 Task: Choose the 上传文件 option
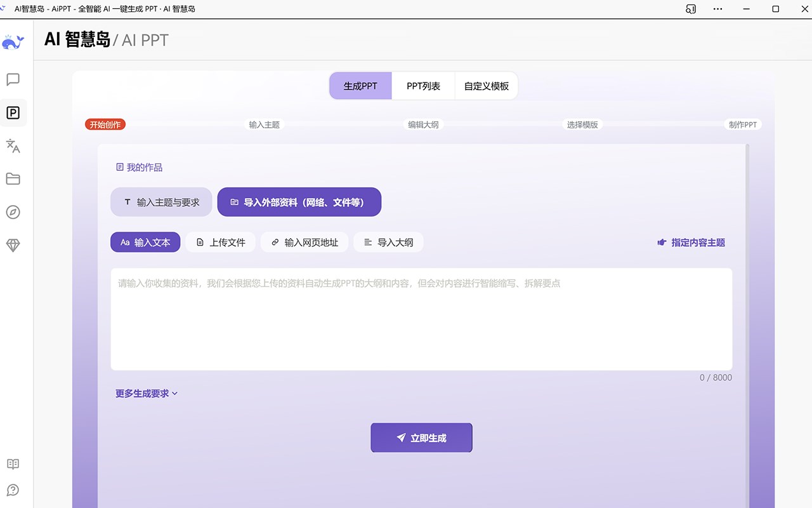point(221,242)
